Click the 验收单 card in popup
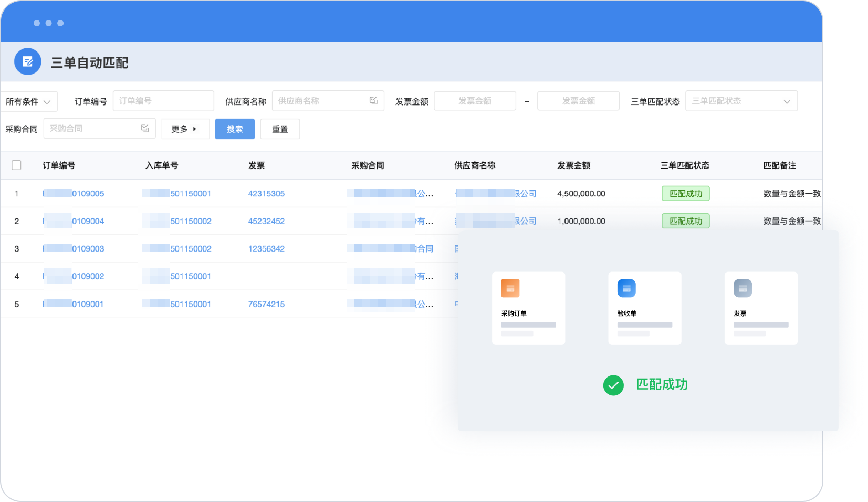Image resolution: width=868 pixels, height=502 pixels. [645, 308]
